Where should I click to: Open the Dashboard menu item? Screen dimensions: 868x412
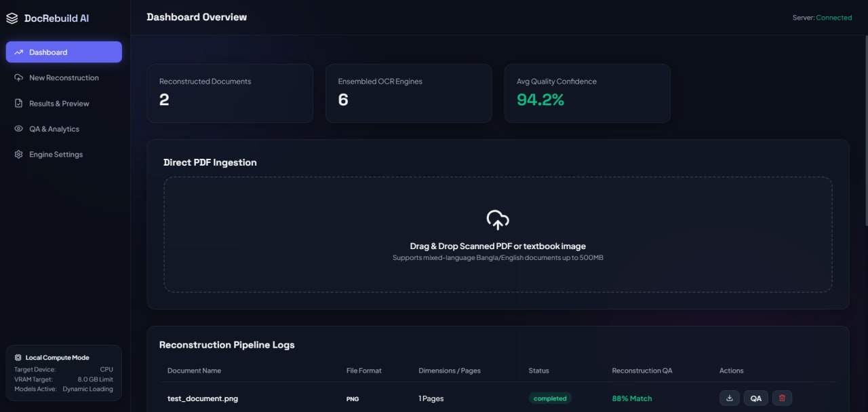coord(64,52)
